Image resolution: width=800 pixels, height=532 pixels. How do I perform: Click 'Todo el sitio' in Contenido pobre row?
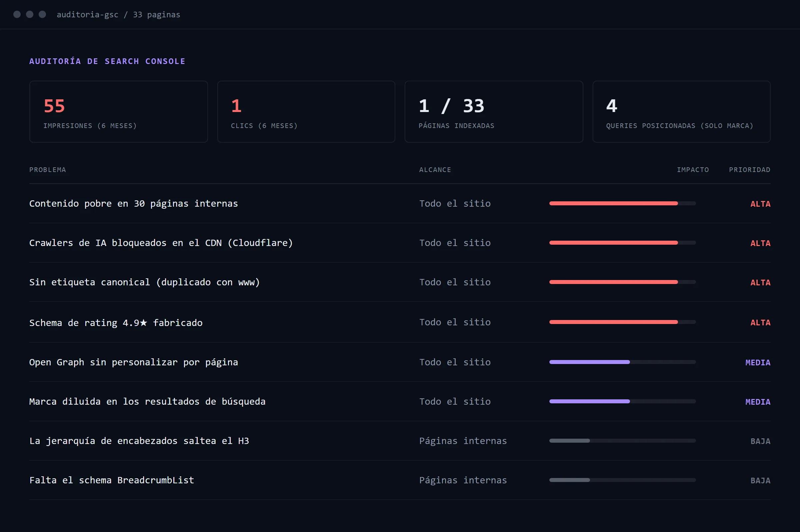(x=455, y=204)
